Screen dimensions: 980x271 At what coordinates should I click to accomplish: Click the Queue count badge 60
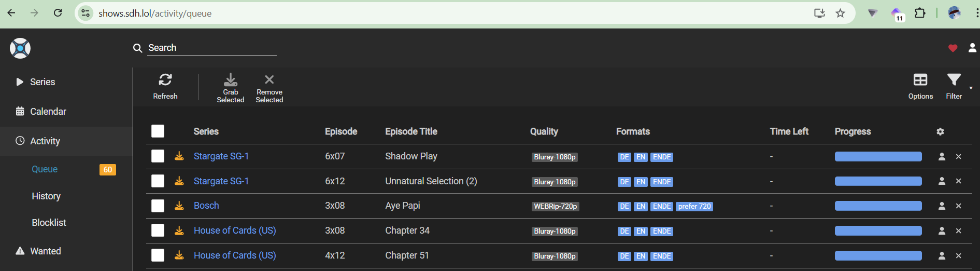point(108,170)
